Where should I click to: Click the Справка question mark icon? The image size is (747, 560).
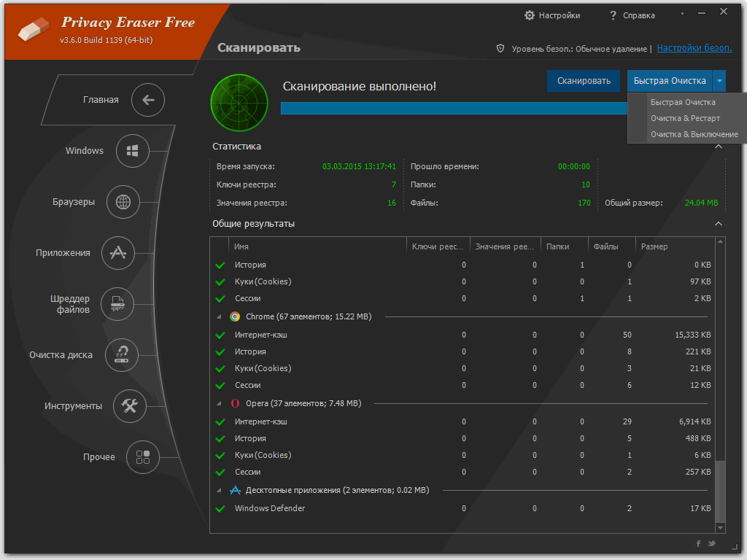pos(613,15)
